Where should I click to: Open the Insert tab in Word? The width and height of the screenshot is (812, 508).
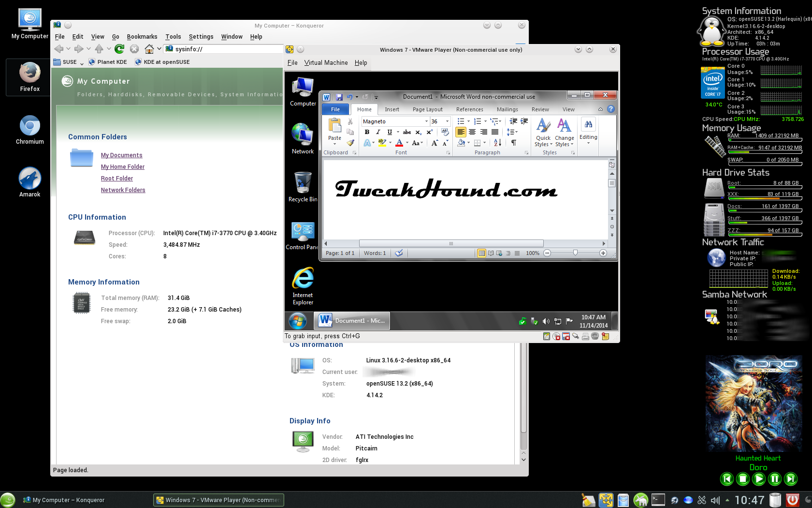[x=392, y=110]
